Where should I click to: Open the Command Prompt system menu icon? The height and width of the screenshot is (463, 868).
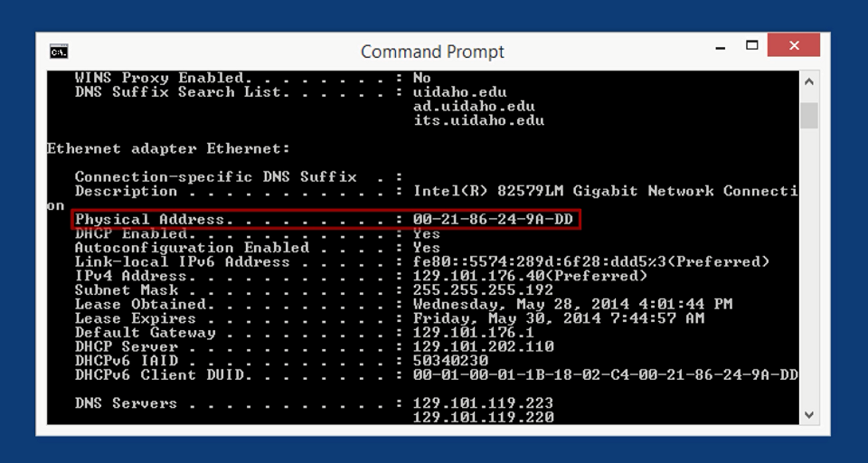pyautogui.click(x=59, y=52)
